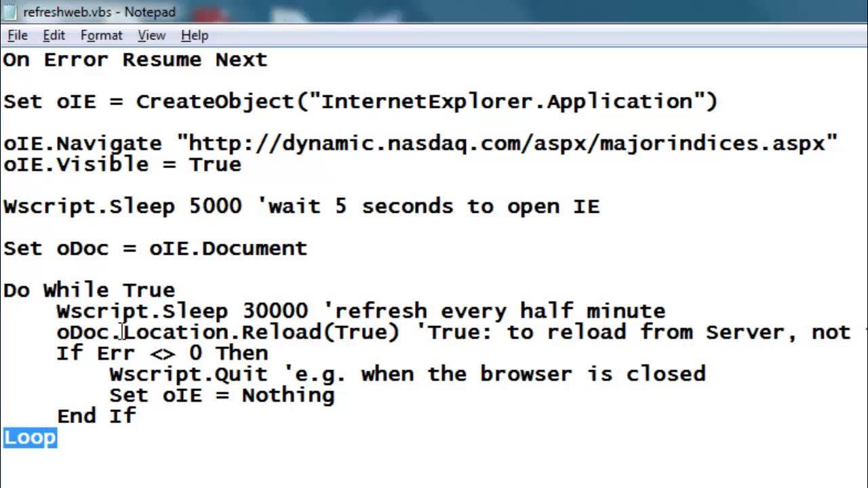Open the Edit menu
The width and height of the screenshot is (868, 488).
(x=54, y=35)
